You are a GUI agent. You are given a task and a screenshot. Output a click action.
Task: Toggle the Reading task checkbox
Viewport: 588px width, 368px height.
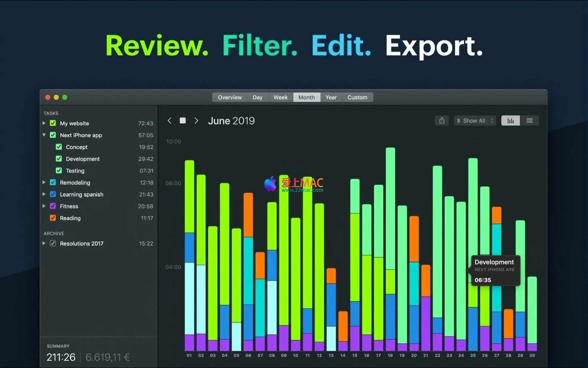(53, 218)
